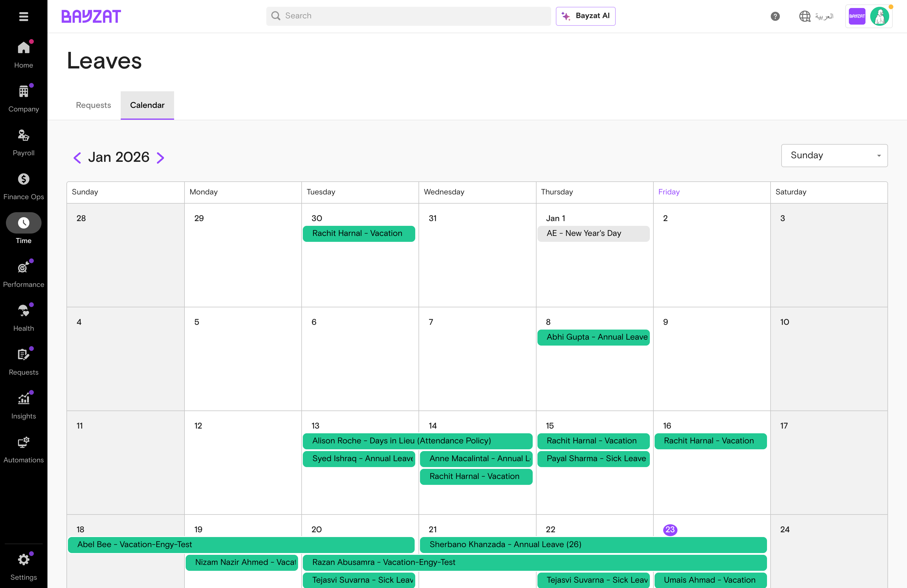Open the Sunday week-start dropdown
This screenshot has width=907, height=588.
[x=834, y=155]
